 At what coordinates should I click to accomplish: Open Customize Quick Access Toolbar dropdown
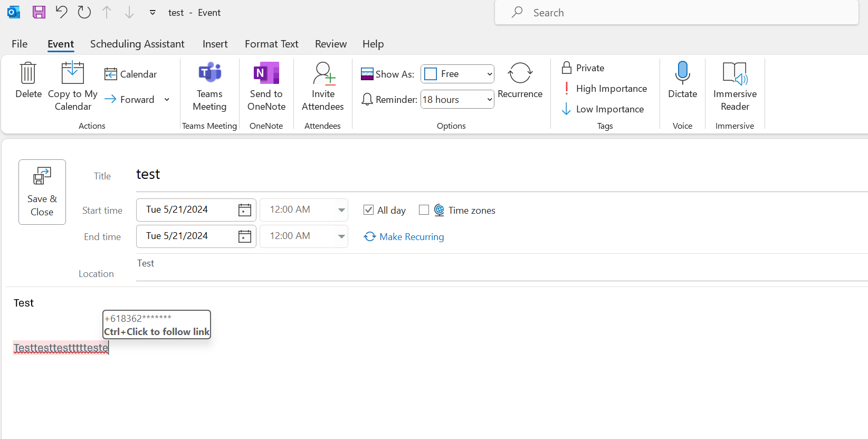tap(152, 12)
